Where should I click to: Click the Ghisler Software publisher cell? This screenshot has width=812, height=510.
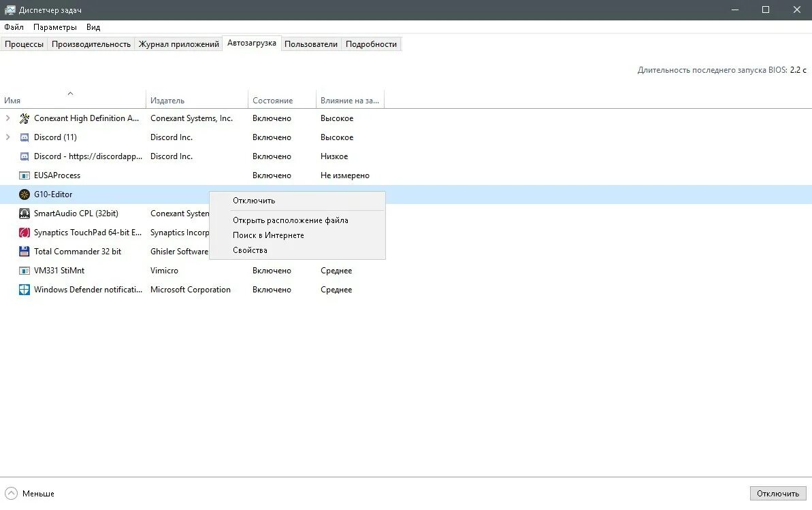[179, 252]
